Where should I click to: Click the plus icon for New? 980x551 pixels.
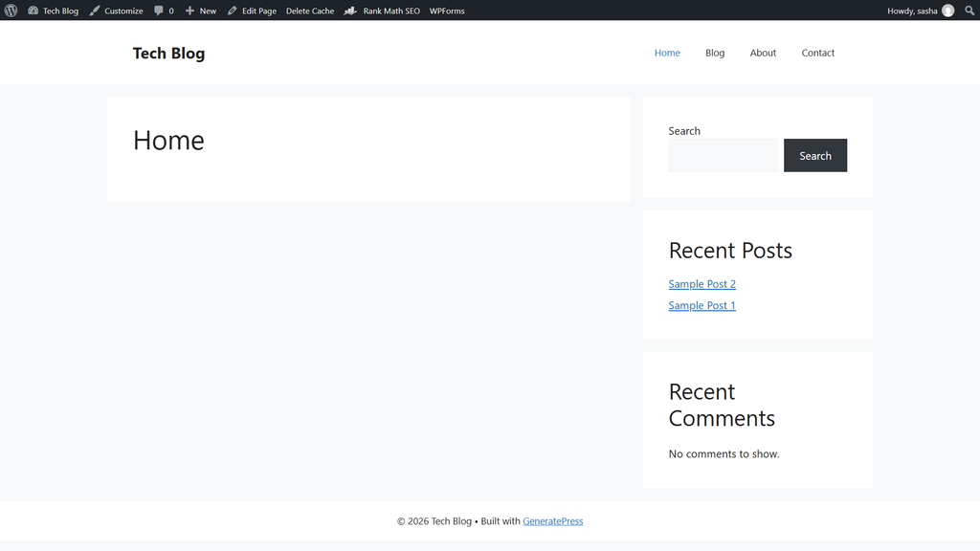coord(189,11)
